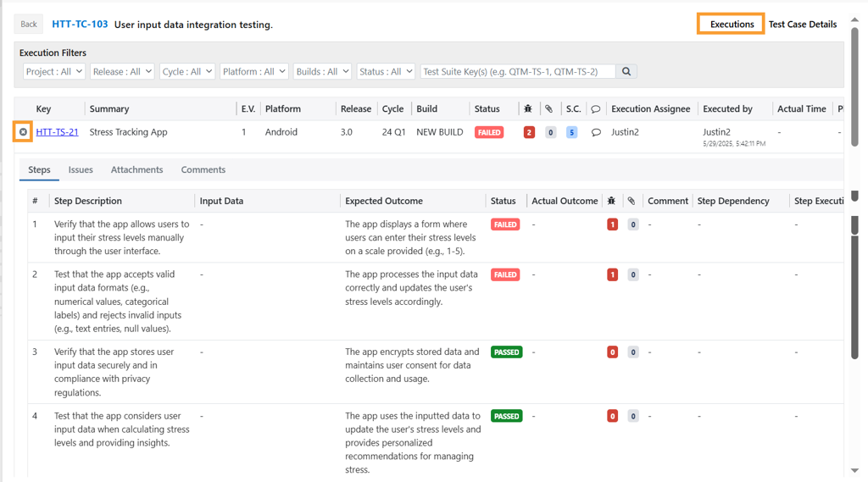This screenshot has width=868, height=482.
Task: Change FAILED status of HTT-TS-21 execution
Action: (x=489, y=132)
